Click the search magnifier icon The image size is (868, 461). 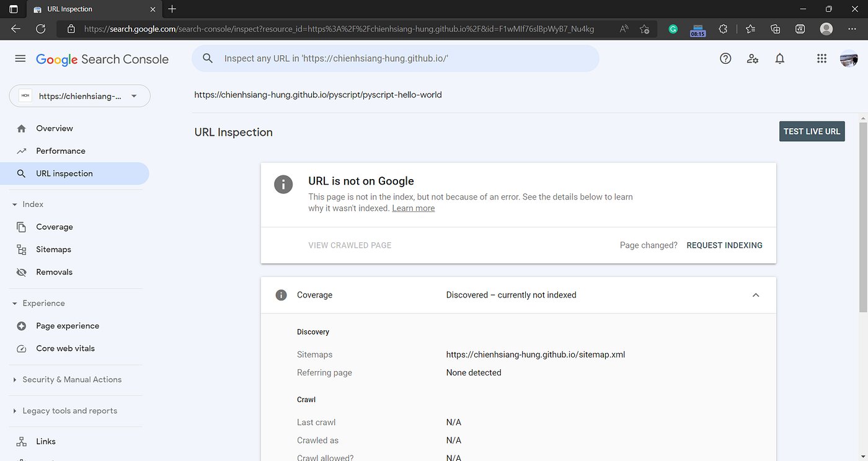click(209, 58)
